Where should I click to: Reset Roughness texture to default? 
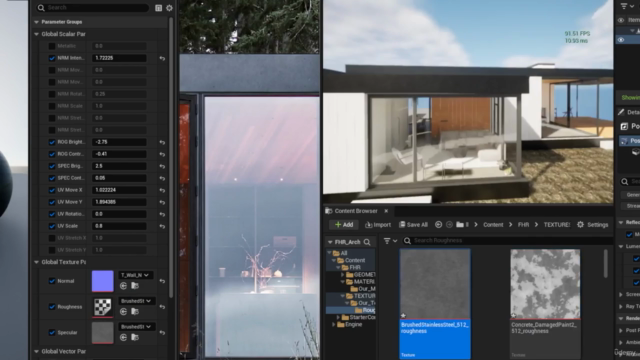click(x=162, y=307)
